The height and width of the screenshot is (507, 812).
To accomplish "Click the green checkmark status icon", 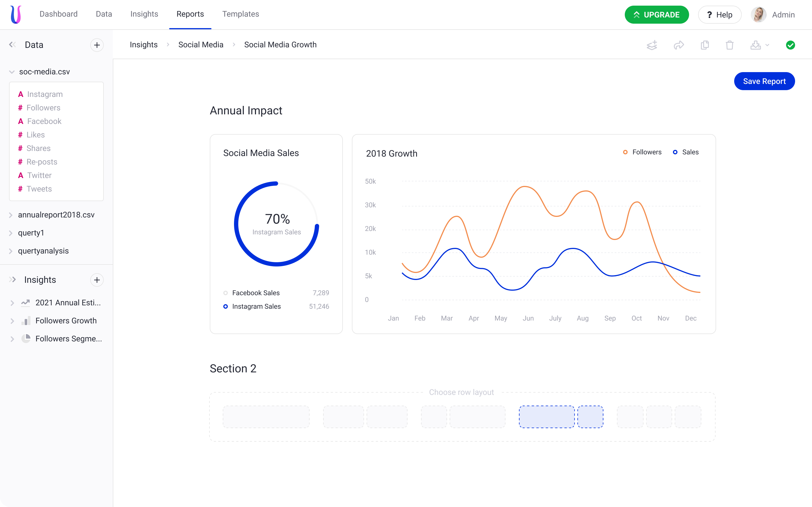I will (790, 45).
